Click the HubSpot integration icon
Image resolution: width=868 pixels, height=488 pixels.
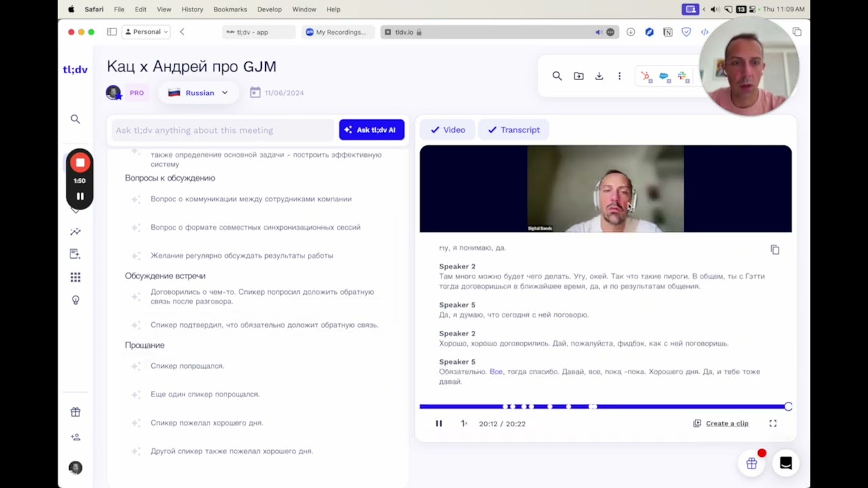[646, 77]
